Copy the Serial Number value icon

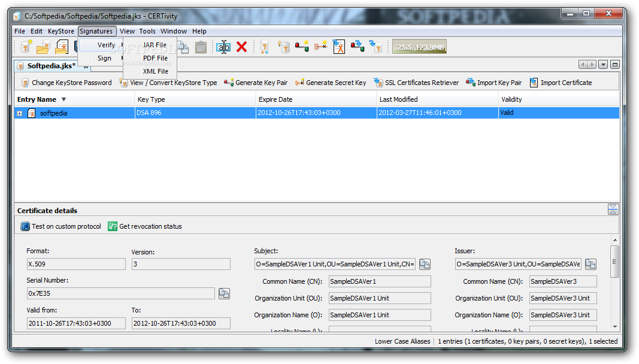[x=224, y=293]
